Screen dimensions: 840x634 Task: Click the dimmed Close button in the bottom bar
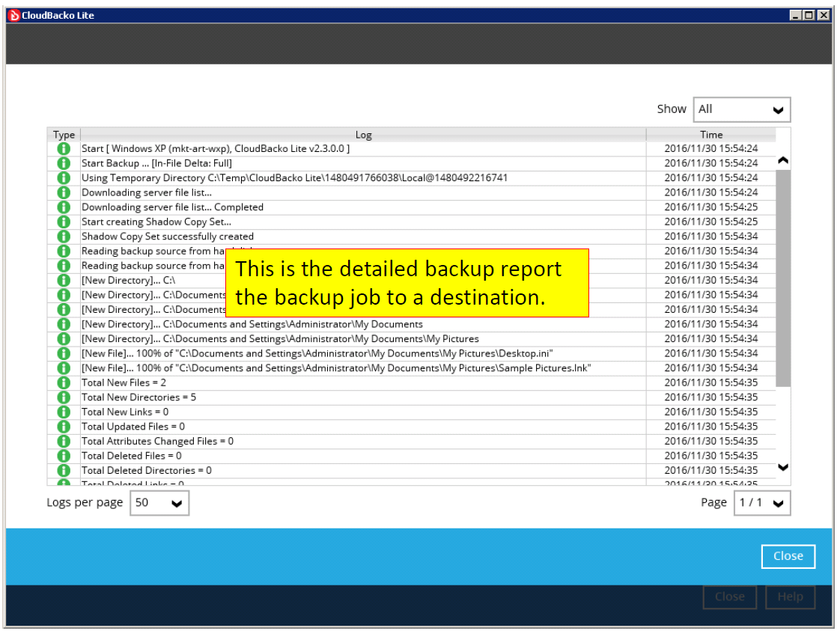pos(730,597)
